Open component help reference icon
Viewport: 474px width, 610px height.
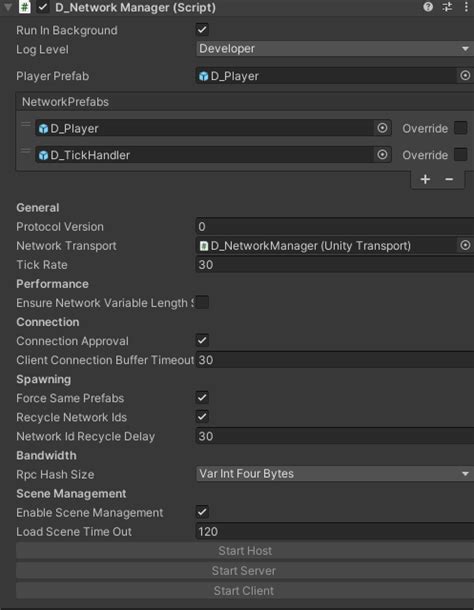pos(428,7)
